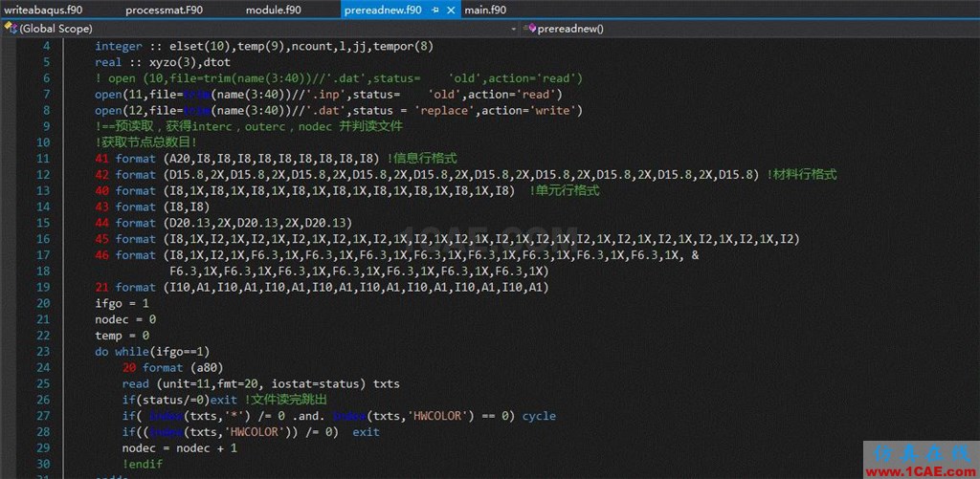Switch to the writeabaqus.f90 tab
Screen dimensions: 980x479
click(44, 10)
